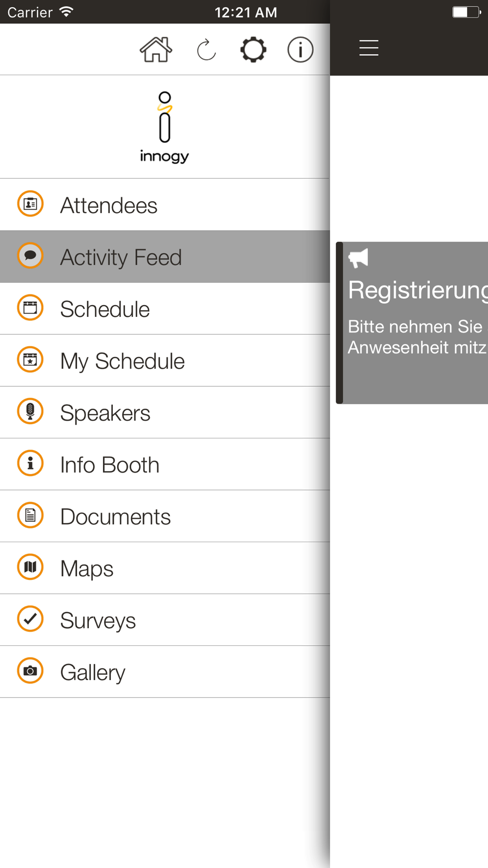The image size is (488, 868).
Task: Select the Attendees menu label
Action: tap(109, 205)
